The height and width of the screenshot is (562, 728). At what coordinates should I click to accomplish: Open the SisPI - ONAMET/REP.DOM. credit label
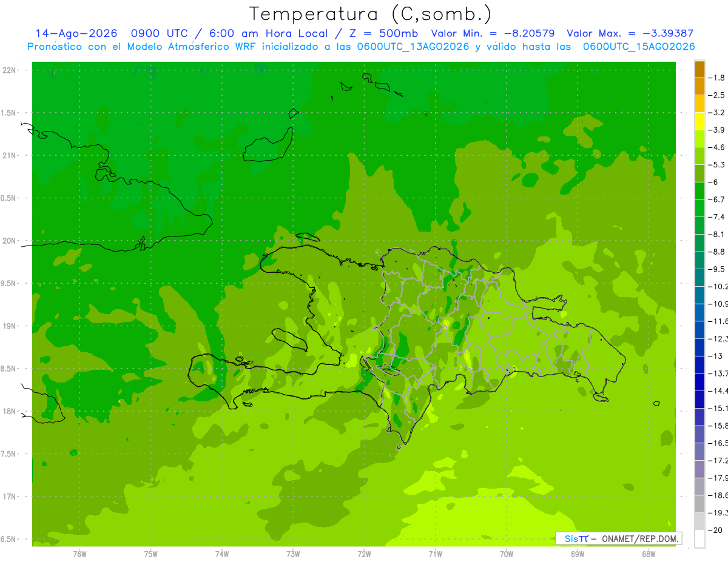(619, 538)
